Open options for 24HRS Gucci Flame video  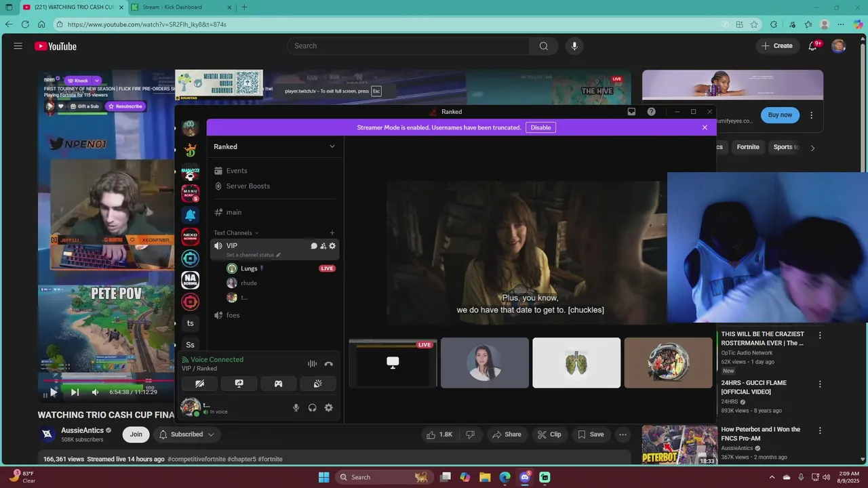[x=820, y=384]
